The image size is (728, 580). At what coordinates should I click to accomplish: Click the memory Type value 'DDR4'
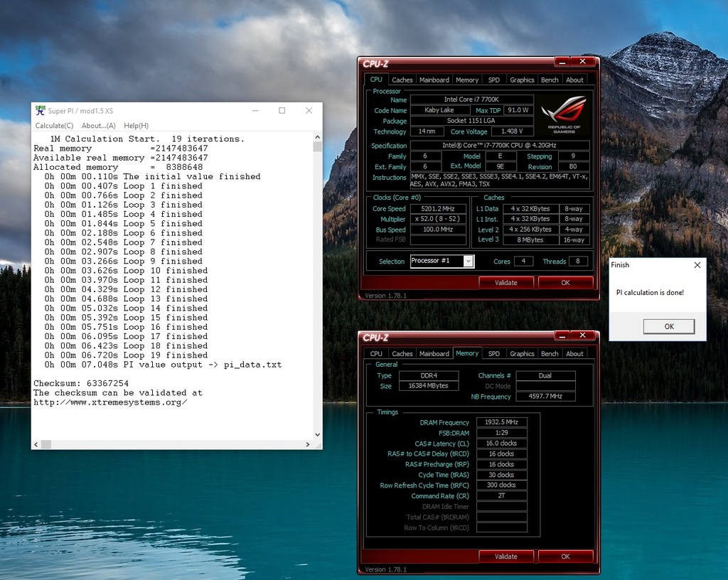(429, 376)
